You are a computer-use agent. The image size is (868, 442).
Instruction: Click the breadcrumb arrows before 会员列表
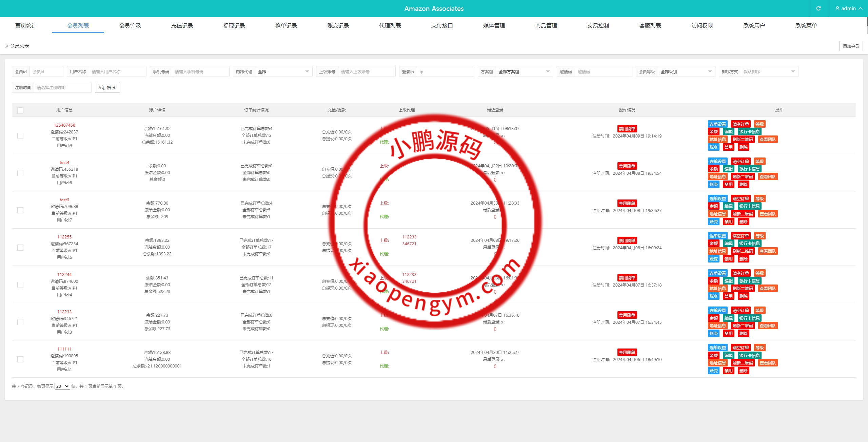point(6,46)
